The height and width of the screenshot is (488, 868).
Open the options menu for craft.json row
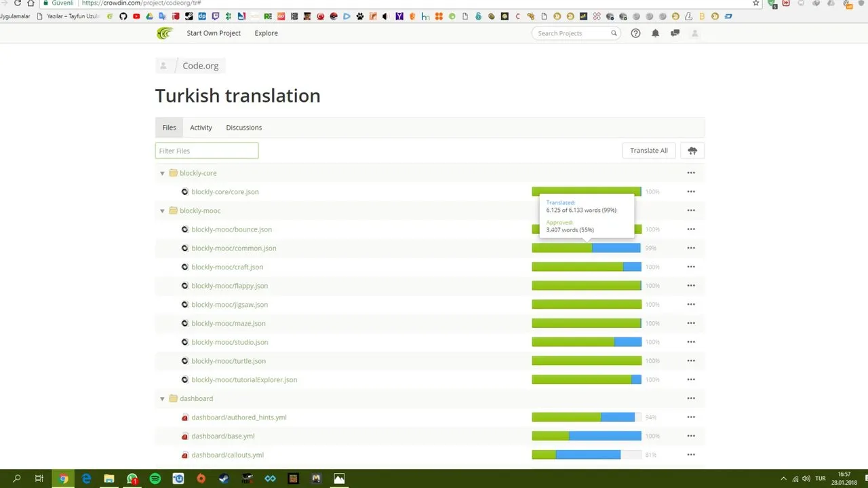pos(691,267)
